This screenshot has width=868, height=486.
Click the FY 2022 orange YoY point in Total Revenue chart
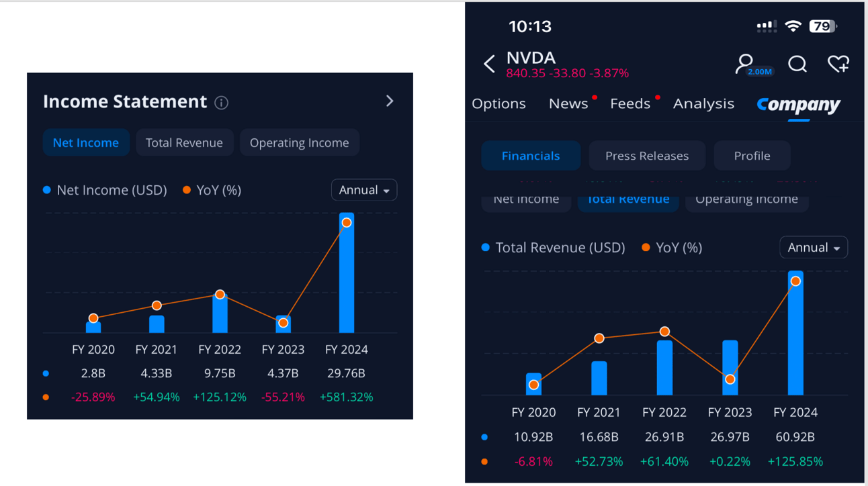664,332
